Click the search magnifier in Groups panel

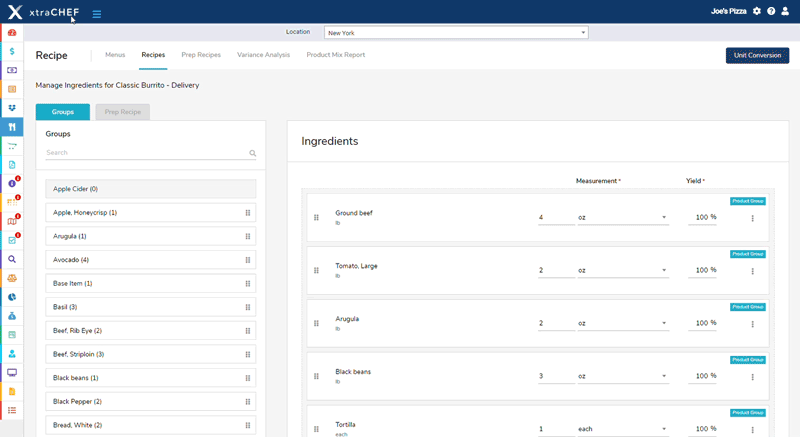(253, 153)
